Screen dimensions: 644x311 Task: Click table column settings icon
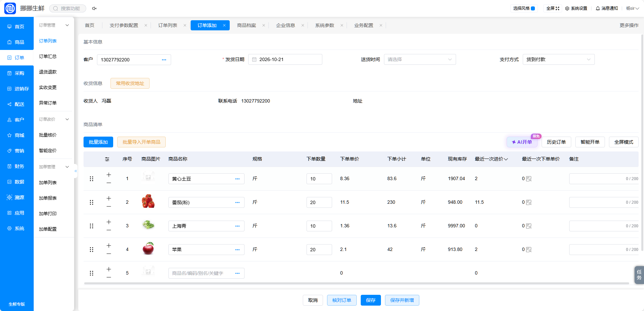[x=107, y=159]
